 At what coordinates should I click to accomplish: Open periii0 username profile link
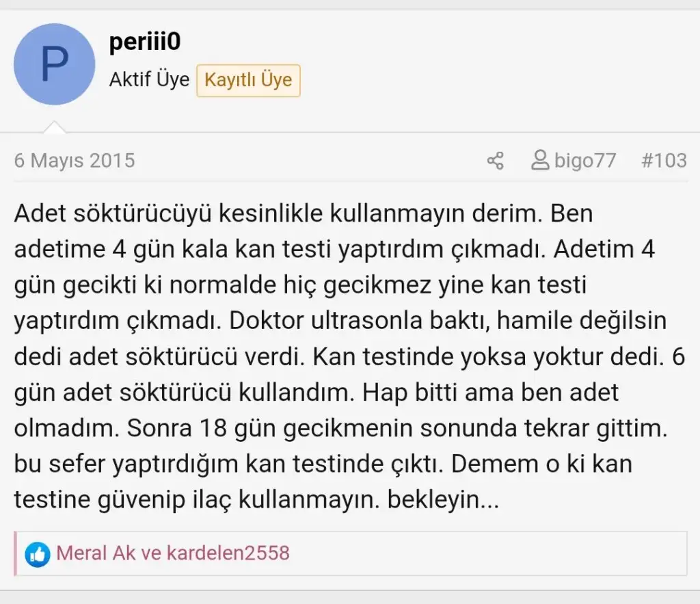(x=145, y=42)
